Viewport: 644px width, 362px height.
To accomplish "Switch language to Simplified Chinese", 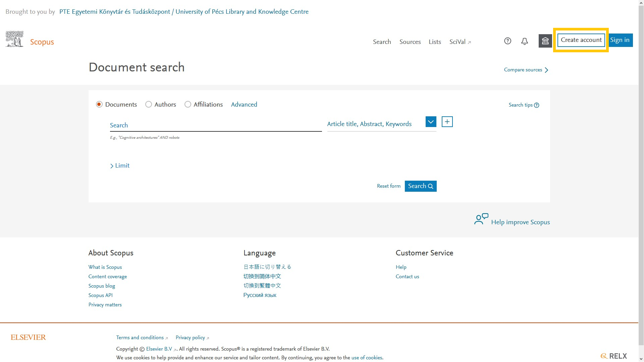I will pos(262,276).
